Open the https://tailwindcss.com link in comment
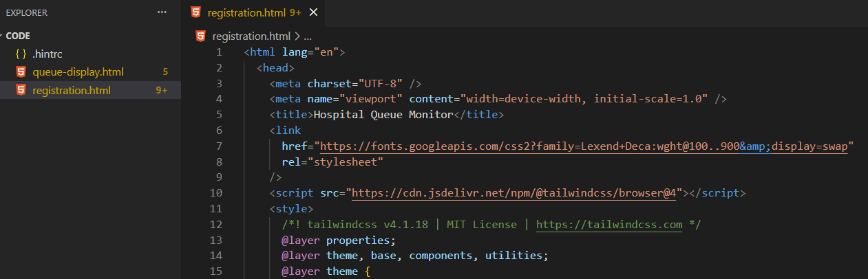 click(608, 225)
